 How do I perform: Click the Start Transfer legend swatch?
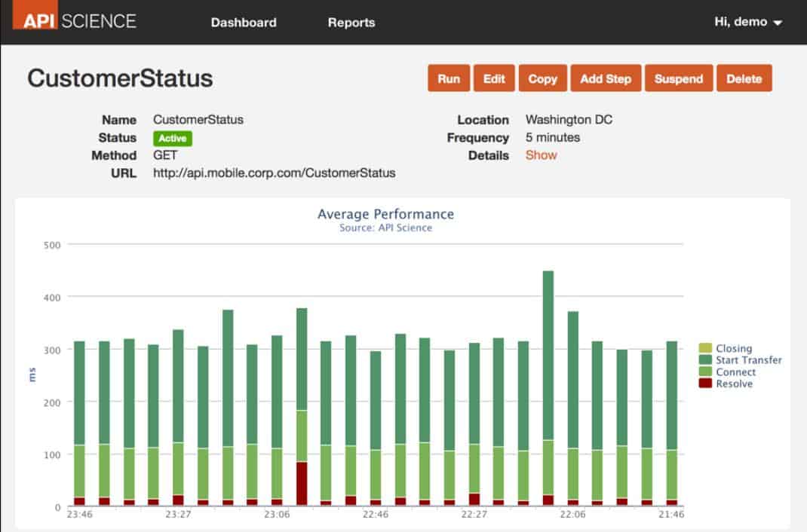(706, 359)
